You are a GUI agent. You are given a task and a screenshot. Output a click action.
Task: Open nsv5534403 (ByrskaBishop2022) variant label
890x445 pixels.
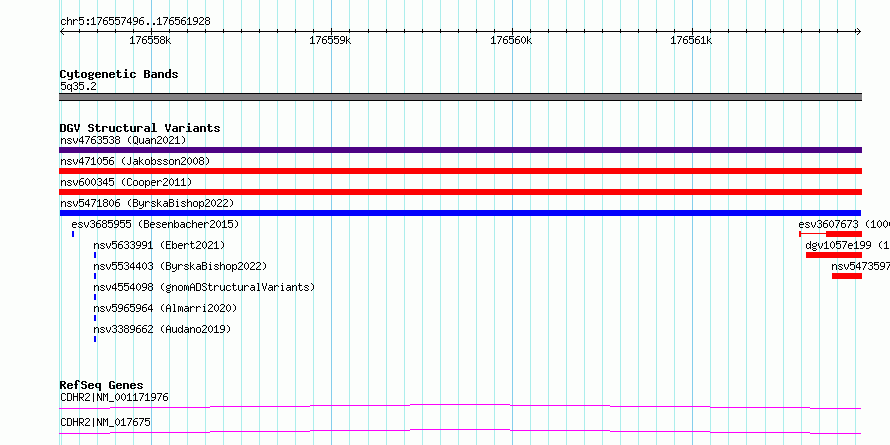(180, 266)
